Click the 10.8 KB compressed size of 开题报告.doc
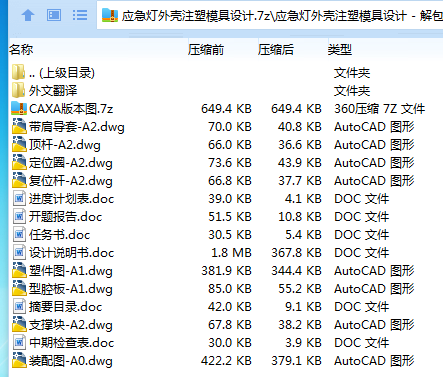The width and height of the screenshot is (443, 377). (300, 217)
